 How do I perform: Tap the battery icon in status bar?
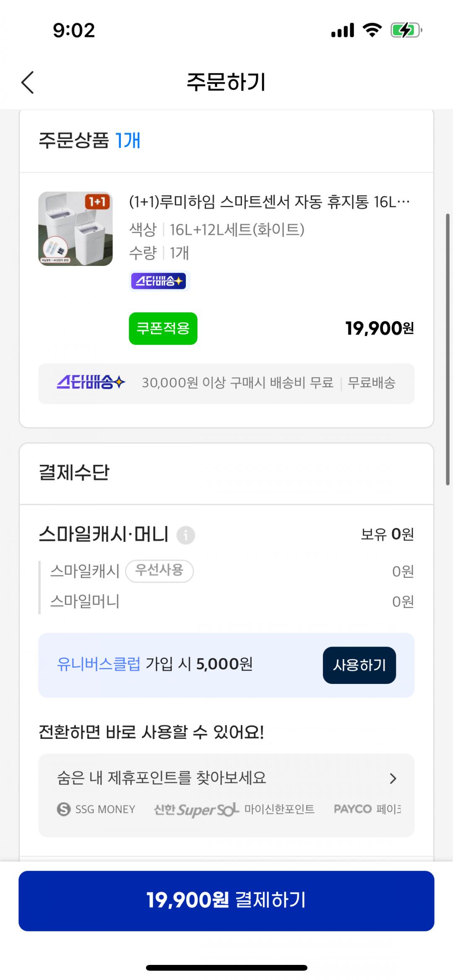click(405, 31)
